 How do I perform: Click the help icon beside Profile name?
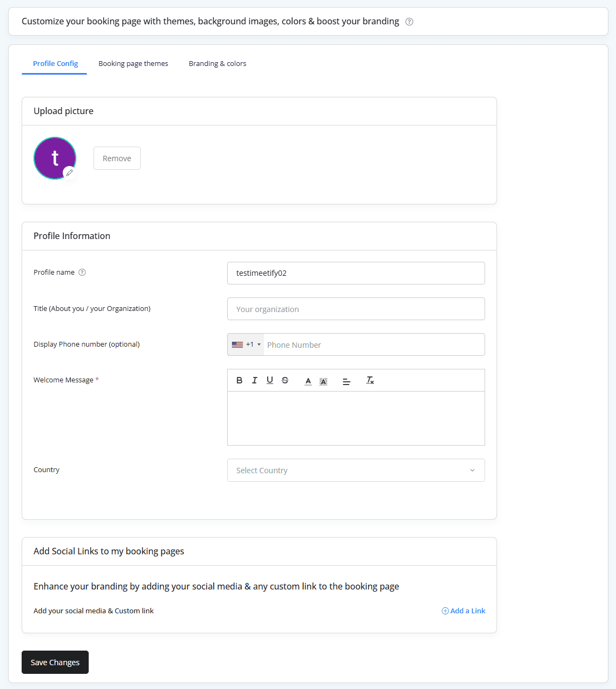point(82,273)
